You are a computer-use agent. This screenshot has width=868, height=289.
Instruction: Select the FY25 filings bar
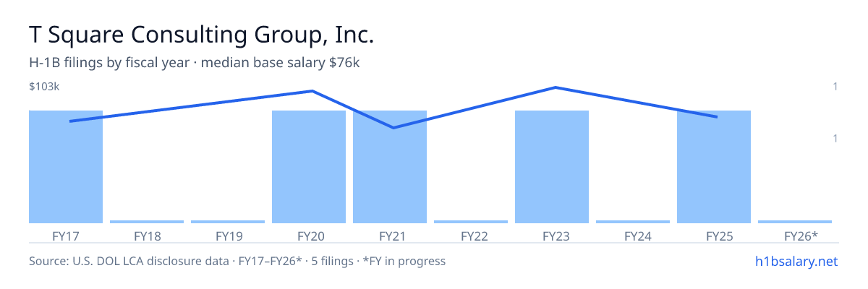point(714,167)
